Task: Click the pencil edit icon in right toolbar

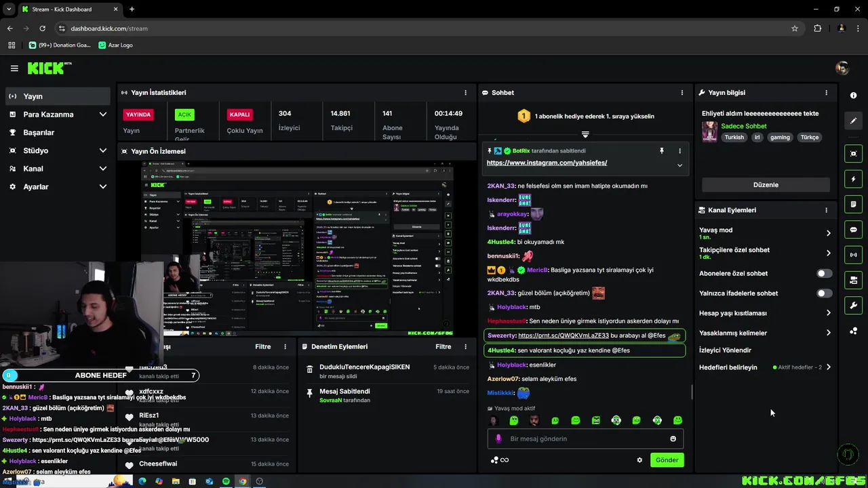Action: click(854, 121)
